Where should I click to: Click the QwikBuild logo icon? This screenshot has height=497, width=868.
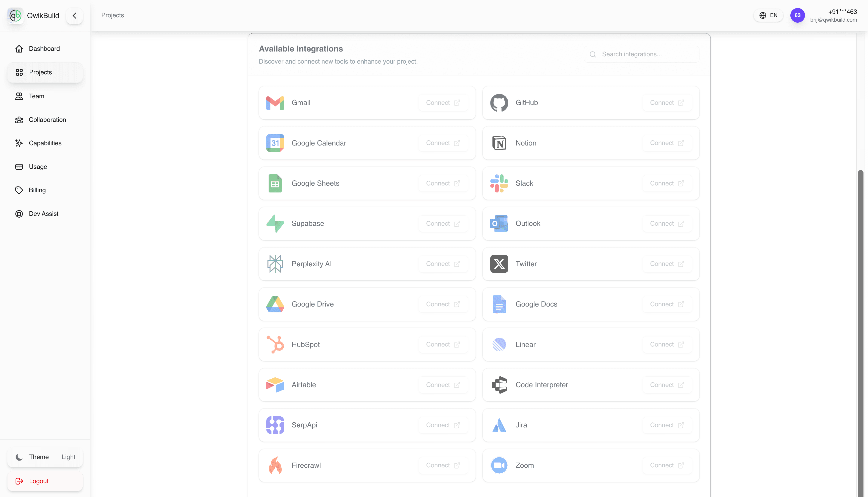pyautogui.click(x=15, y=15)
